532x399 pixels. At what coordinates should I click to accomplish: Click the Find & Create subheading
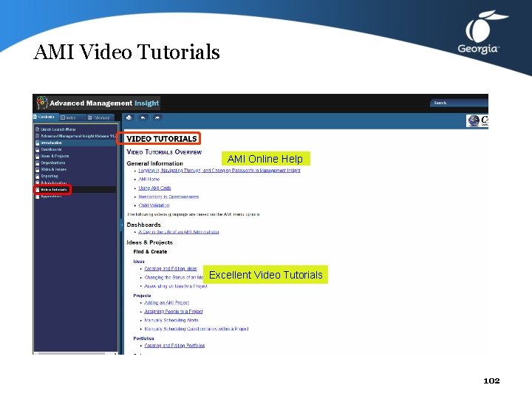[x=150, y=252]
